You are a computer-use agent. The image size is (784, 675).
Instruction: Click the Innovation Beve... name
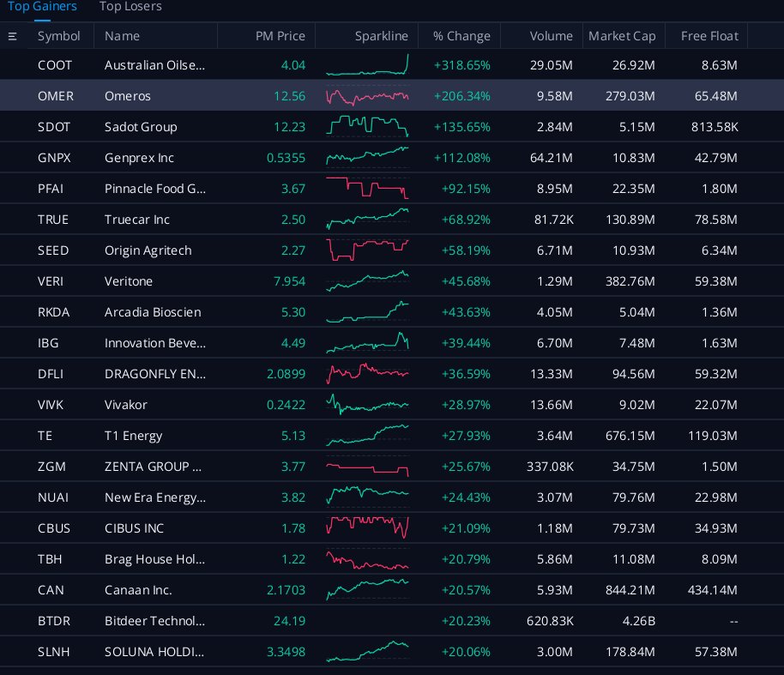click(155, 343)
